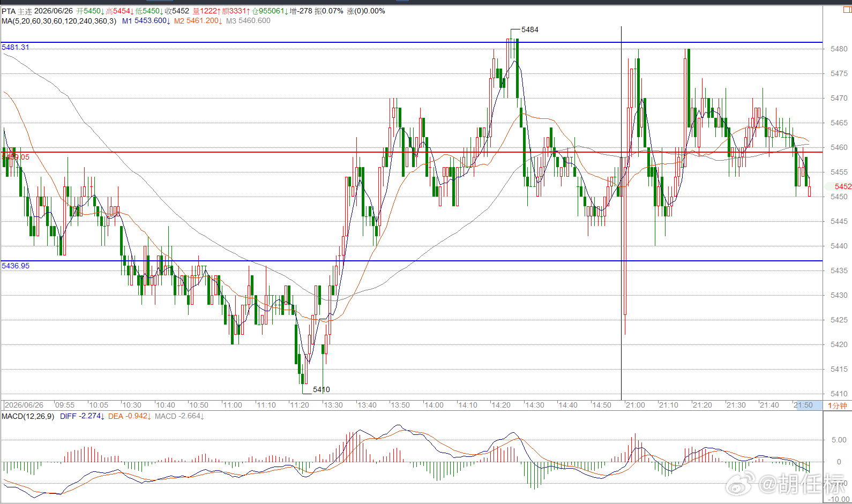The image size is (852, 504).
Task: Select the orange M2 5461.200 average value
Action: 198,21
